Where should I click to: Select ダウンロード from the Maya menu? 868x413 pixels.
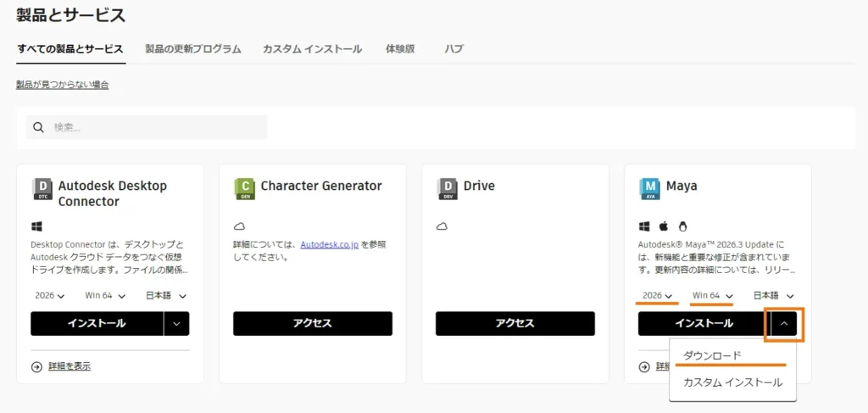pyautogui.click(x=712, y=354)
